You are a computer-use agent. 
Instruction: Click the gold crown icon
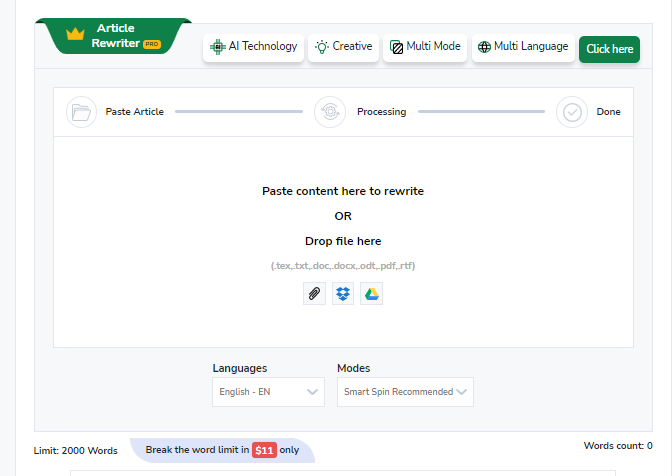click(75, 34)
